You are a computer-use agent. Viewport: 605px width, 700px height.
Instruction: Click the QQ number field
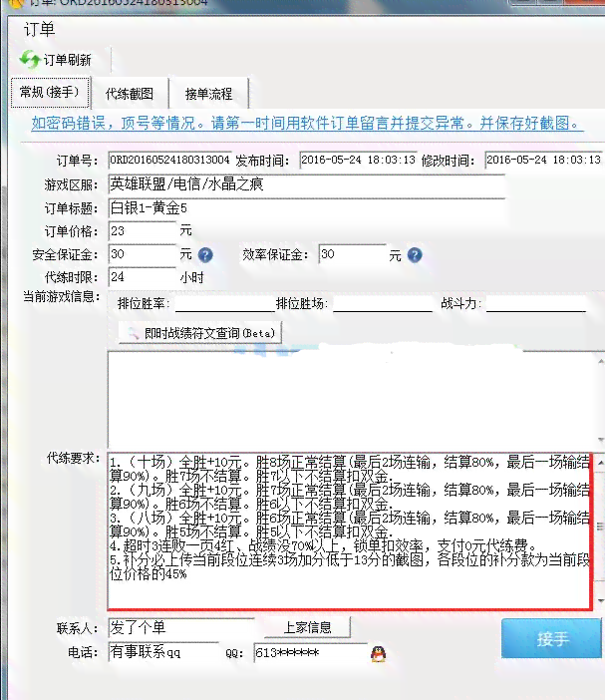pos(310,653)
